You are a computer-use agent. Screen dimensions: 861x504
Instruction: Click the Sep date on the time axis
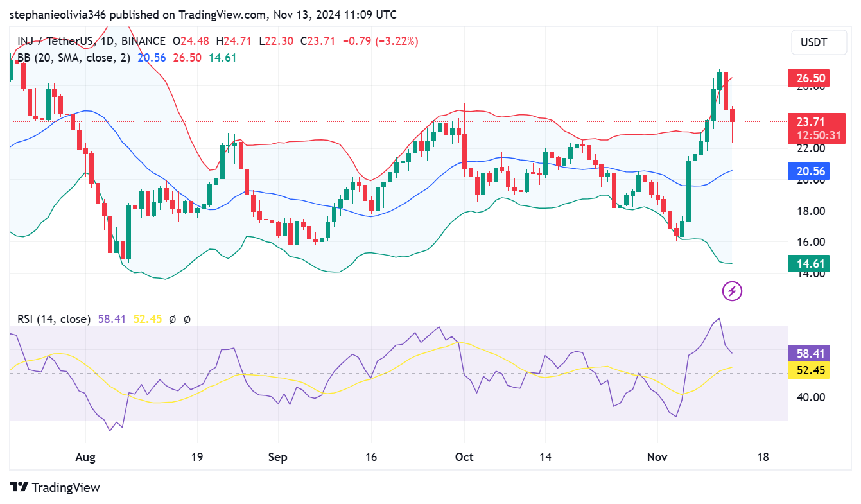point(278,457)
